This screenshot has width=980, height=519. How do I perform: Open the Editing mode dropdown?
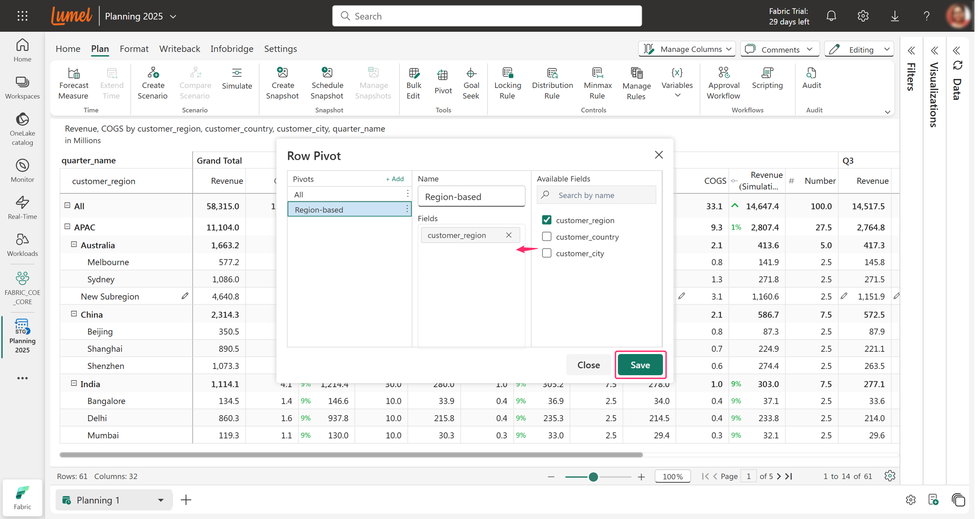(859, 49)
